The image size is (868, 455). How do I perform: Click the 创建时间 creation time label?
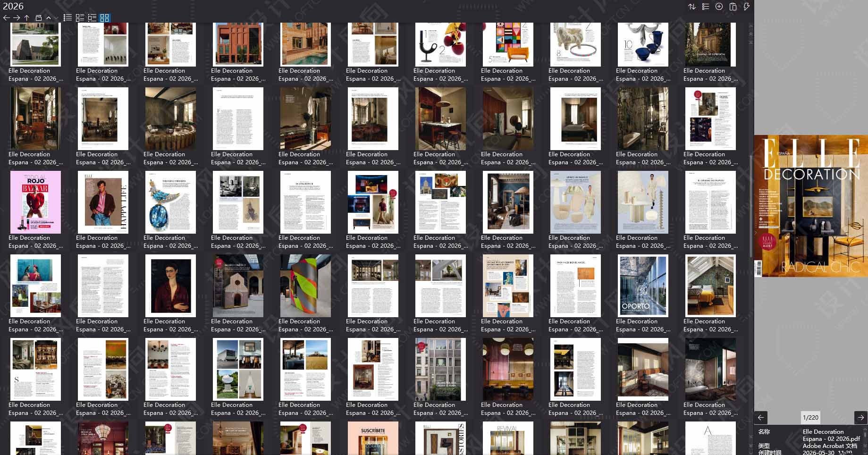[770, 452]
